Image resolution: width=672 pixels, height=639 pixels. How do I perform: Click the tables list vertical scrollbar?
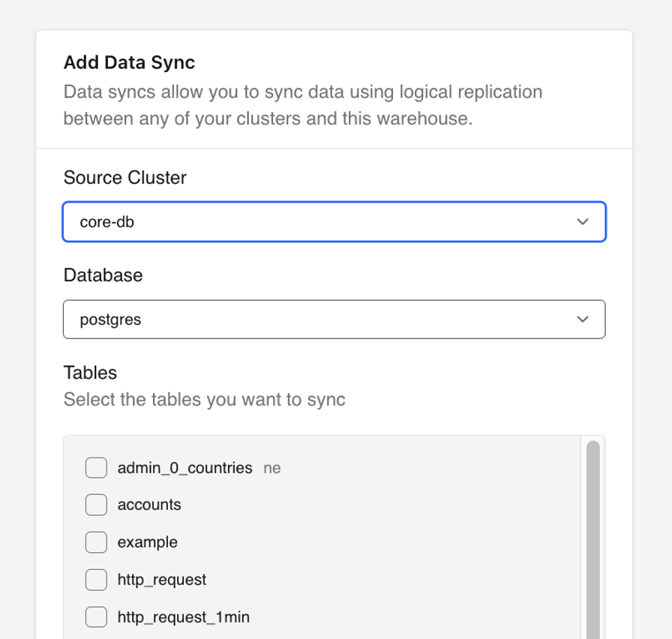[592, 539]
